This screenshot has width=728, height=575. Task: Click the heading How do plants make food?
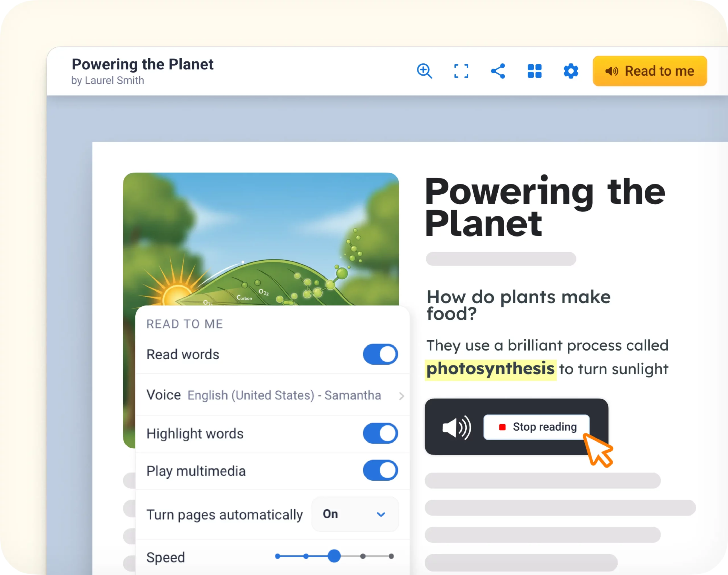pos(518,305)
